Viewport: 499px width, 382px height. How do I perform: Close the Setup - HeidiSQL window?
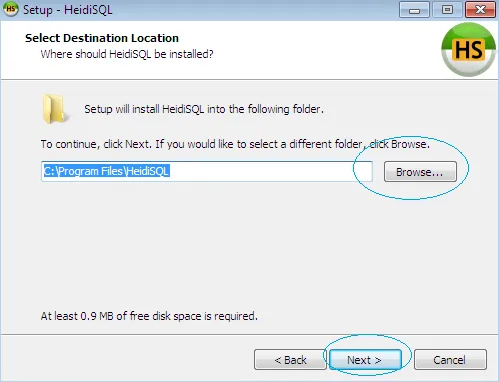coord(480,10)
